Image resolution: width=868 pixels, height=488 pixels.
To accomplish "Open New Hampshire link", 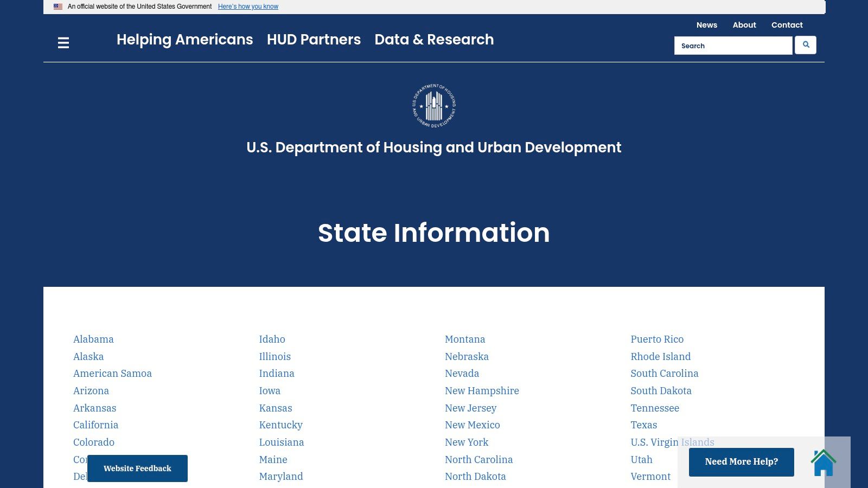I will tap(482, 391).
